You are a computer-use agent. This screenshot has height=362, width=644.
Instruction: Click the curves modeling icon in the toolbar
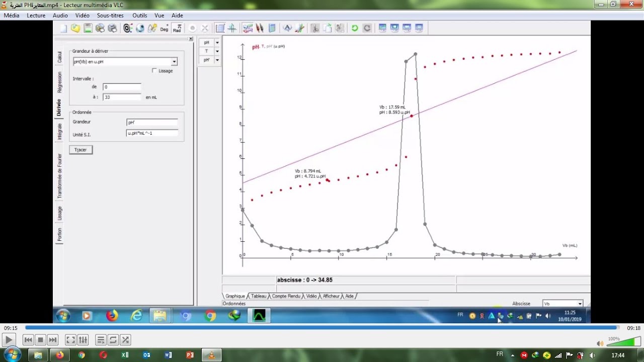(x=248, y=29)
